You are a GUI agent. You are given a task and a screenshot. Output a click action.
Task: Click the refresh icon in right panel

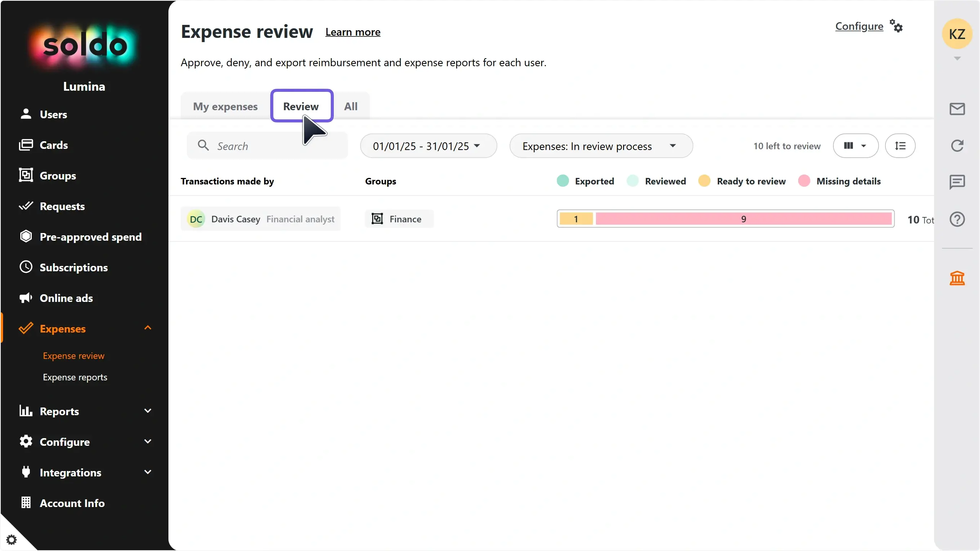pos(957,146)
